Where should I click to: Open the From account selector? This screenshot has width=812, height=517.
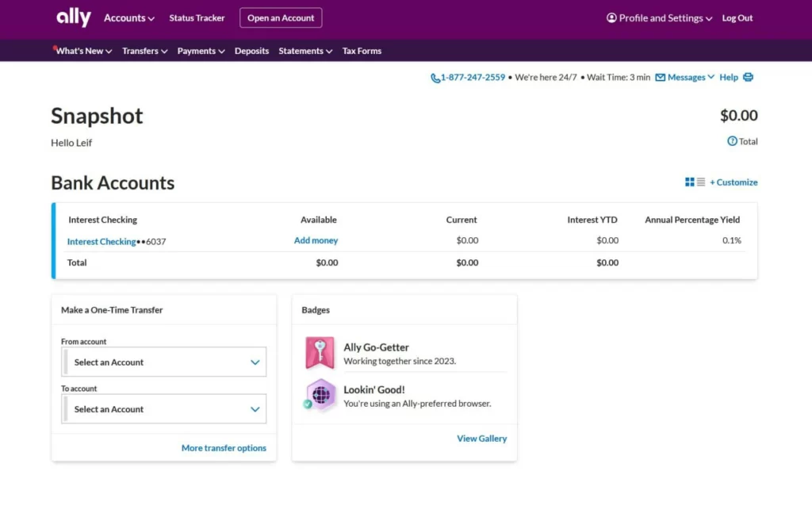pos(163,362)
